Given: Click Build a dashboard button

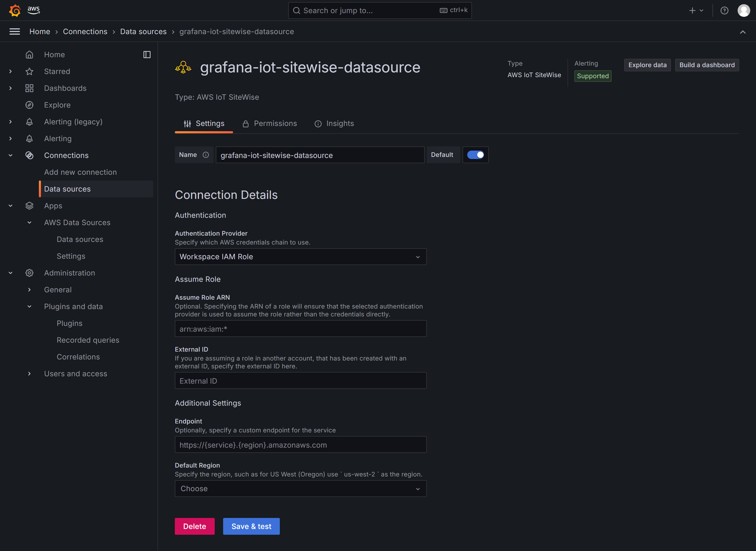Looking at the screenshot, I should pos(707,65).
